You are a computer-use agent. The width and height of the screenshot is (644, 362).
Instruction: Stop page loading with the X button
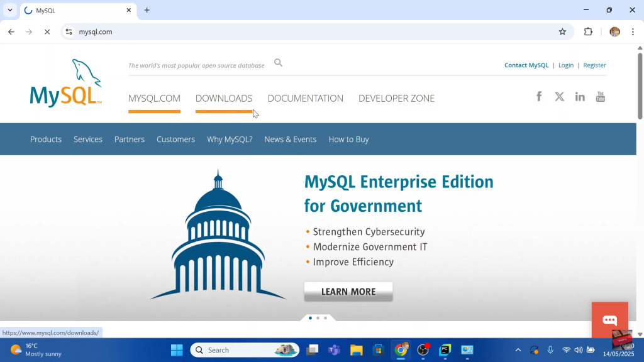[x=47, y=31]
